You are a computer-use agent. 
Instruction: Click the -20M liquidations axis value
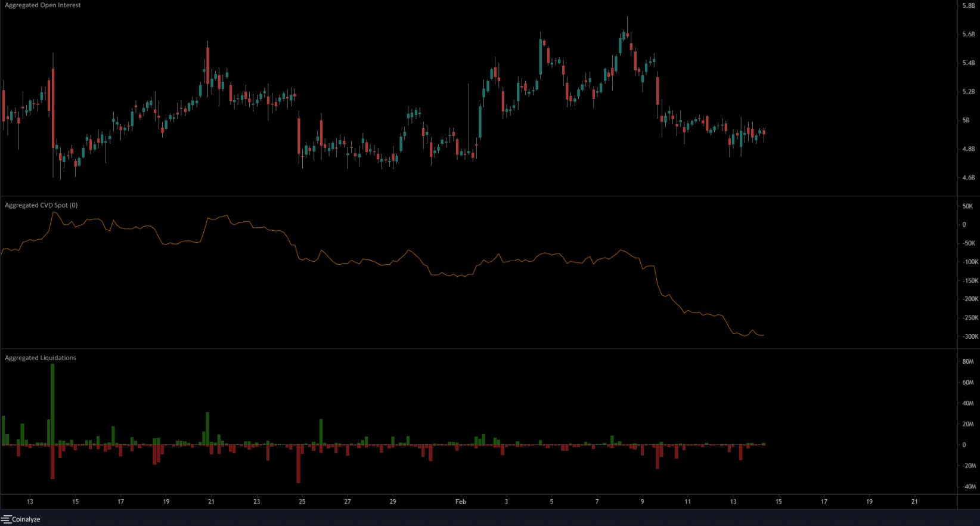click(969, 466)
